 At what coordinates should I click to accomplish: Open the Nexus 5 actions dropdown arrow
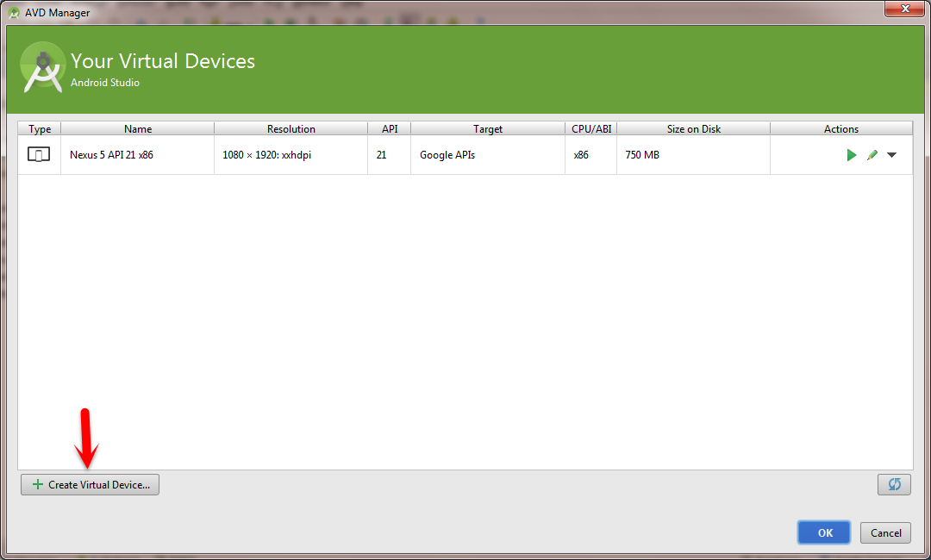[892, 155]
